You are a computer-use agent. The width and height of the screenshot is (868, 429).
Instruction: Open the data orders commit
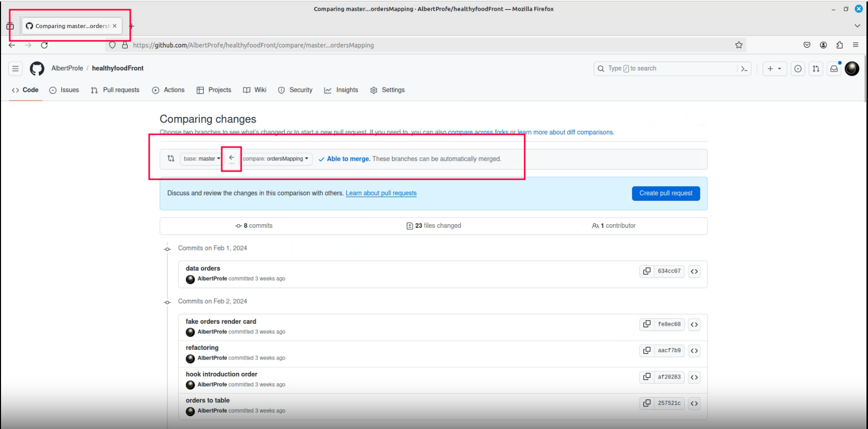click(x=203, y=268)
